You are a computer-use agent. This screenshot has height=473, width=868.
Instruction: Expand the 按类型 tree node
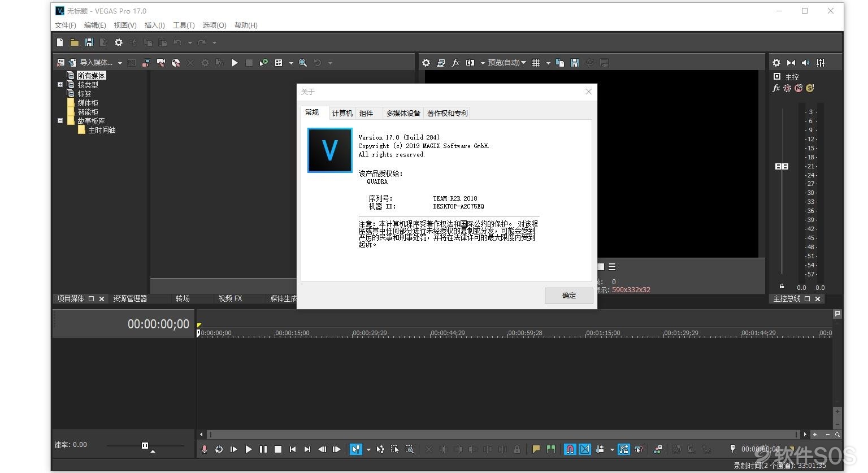click(60, 85)
